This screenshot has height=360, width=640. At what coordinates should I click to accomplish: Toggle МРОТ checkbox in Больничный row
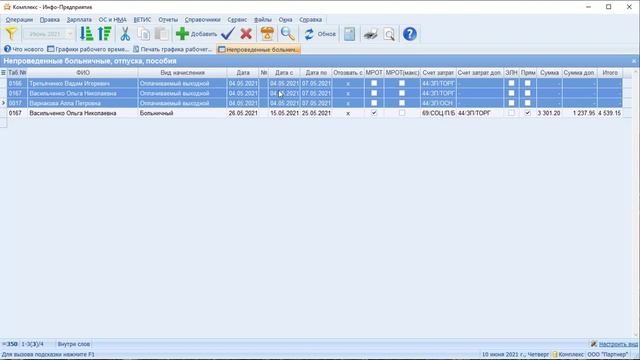374,113
